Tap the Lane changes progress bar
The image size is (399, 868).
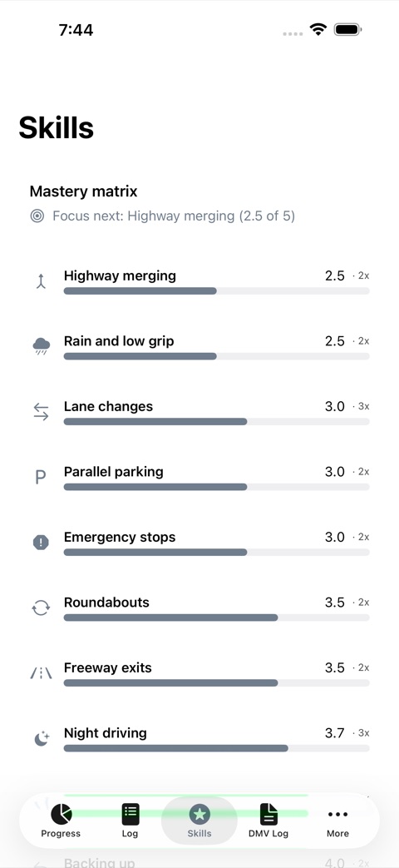pos(217,422)
